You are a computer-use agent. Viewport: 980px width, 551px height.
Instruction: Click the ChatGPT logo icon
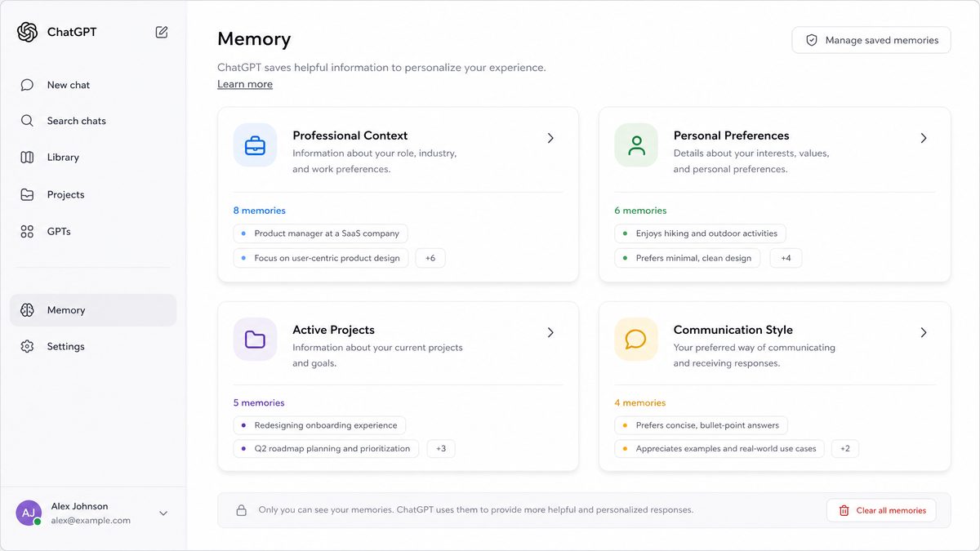(27, 32)
